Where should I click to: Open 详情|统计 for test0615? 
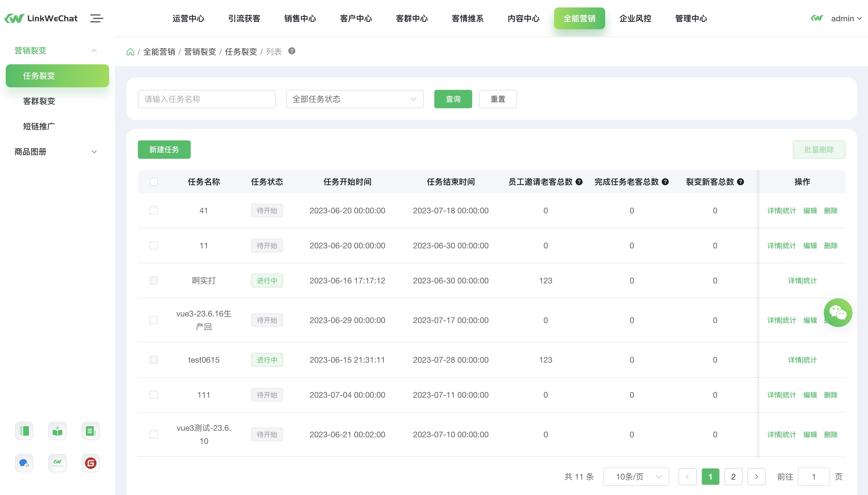pos(802,360)
